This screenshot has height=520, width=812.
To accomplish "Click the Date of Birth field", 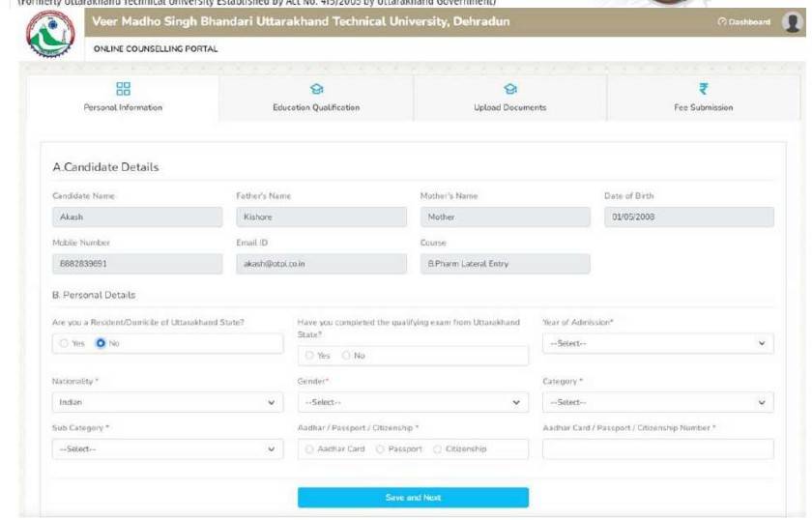I will point(688,217).
